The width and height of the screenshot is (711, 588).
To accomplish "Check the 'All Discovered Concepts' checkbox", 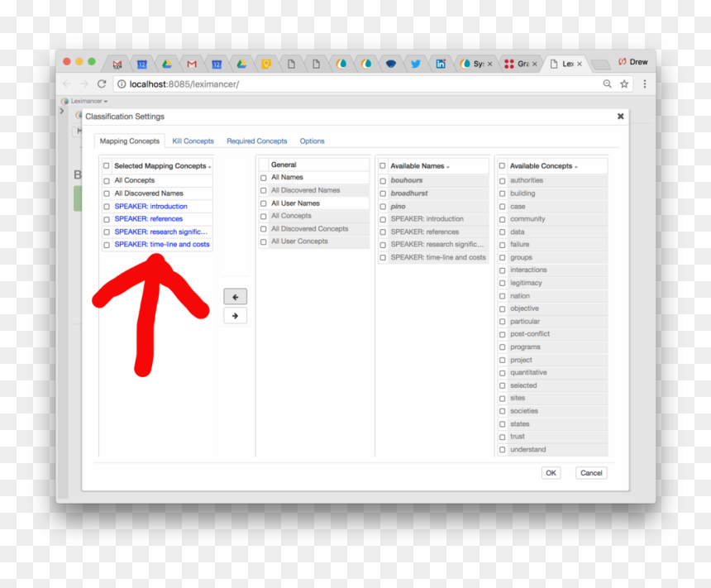I will pos(264,229).
